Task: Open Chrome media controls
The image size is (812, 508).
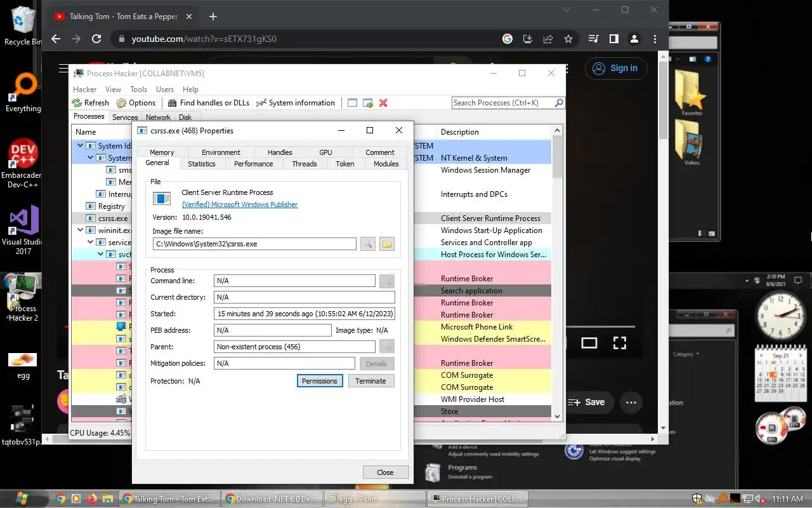Action: (x=593, y=39)
